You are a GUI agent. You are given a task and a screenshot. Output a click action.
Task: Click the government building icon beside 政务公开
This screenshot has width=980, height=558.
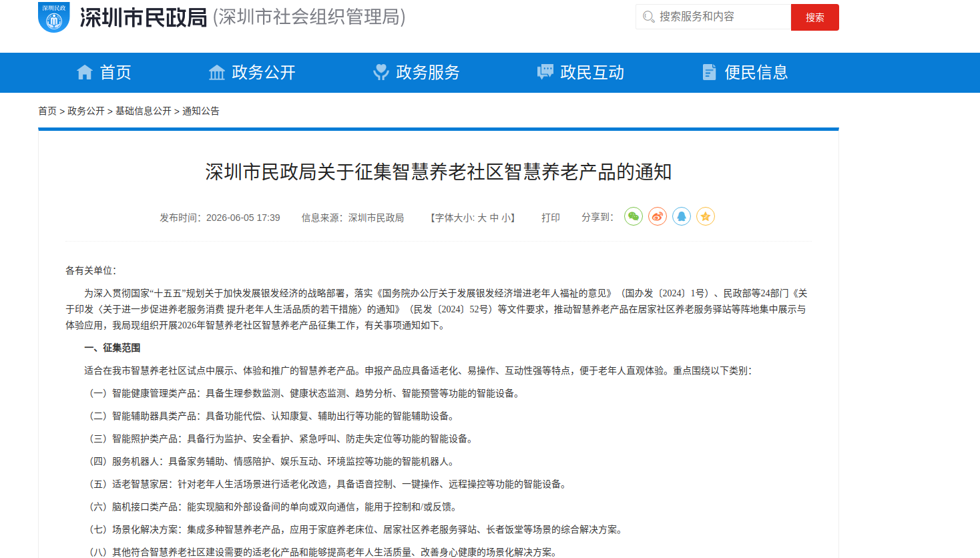tap(217, 72)
